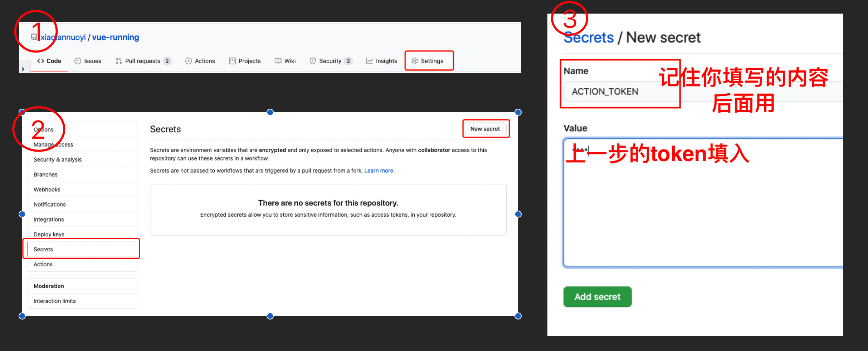Open the Security tab
Image resolution: width=868 pixels, height=351 pixels.
pos(331,61)
